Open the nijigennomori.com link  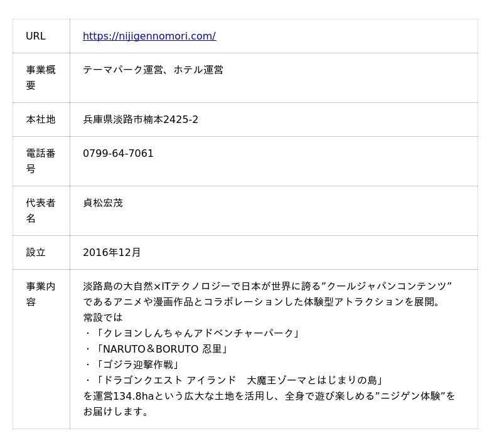click(x=149, y=36)
